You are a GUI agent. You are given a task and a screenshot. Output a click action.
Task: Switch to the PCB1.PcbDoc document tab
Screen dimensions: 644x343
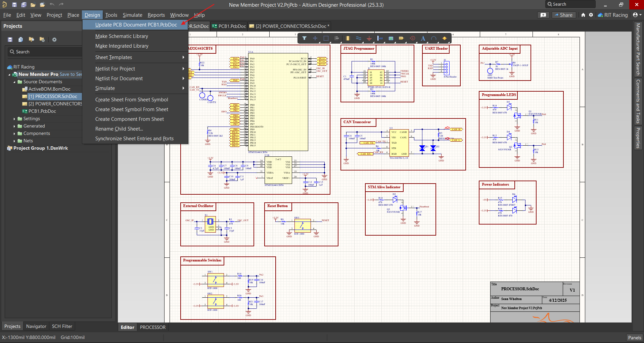pyautogui.click(x=229, y=26)
